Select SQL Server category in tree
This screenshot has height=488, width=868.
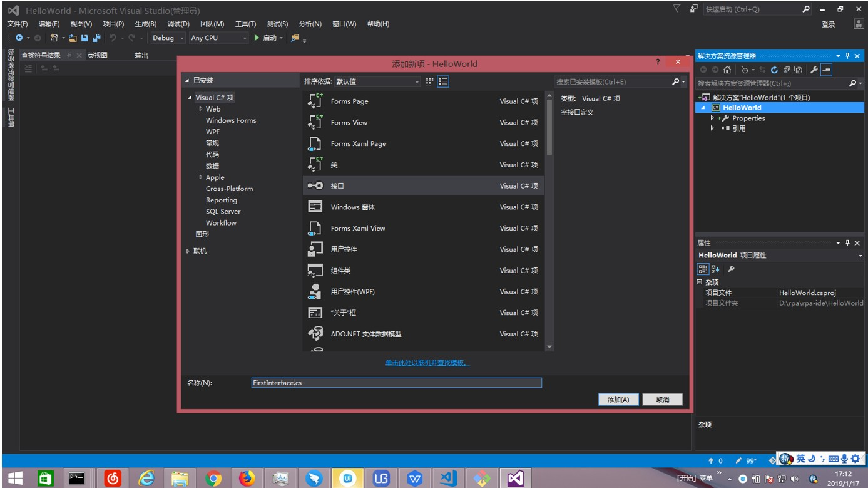[223, 211]
